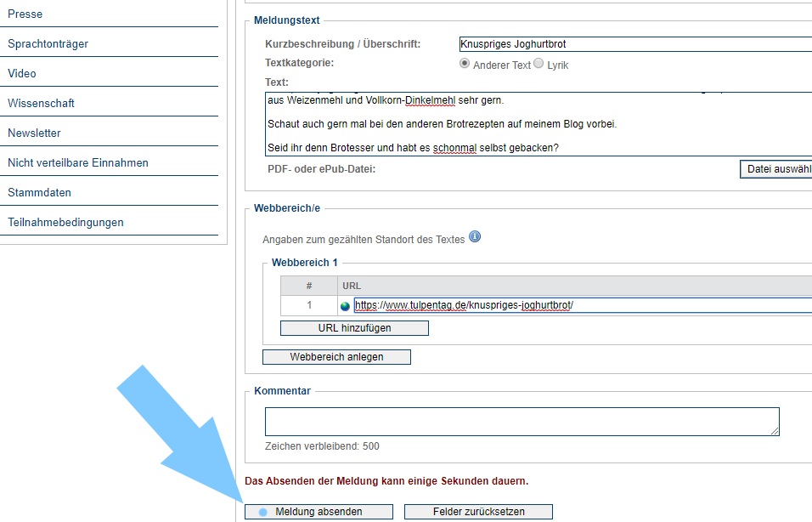Click the Zeichen verbleibend: 500 text

coord(322,445)
